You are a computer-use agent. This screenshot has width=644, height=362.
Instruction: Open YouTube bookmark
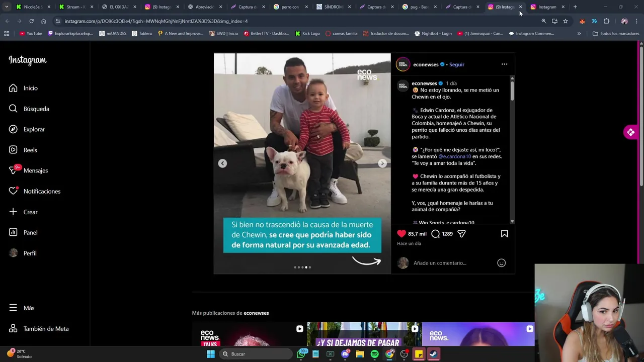click(x=31, y=34)
